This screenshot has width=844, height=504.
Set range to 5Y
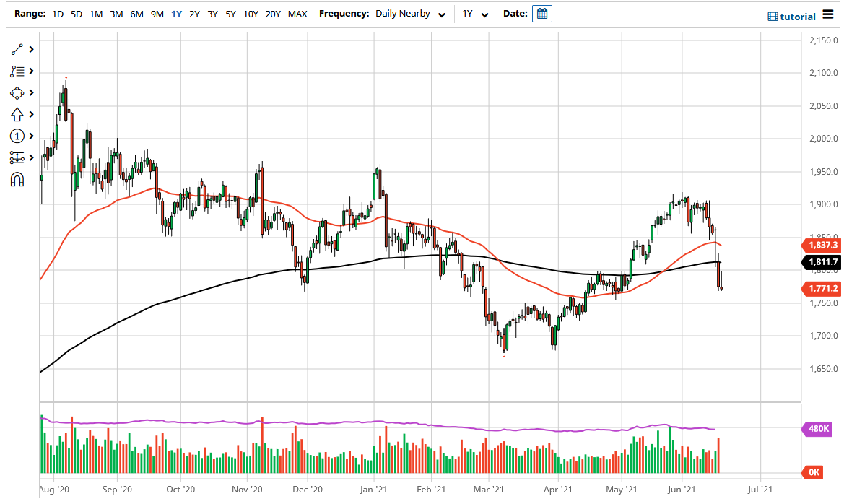tap(230, 14)
